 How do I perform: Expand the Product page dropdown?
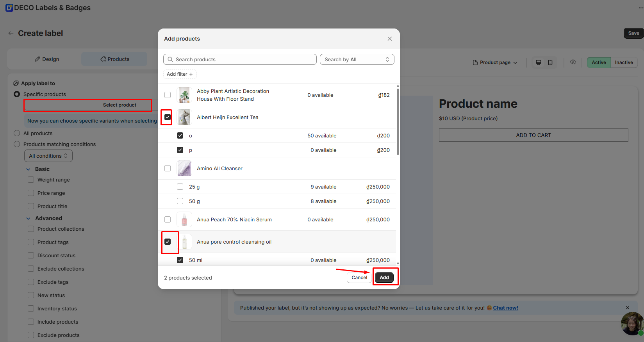click(495, 62)
